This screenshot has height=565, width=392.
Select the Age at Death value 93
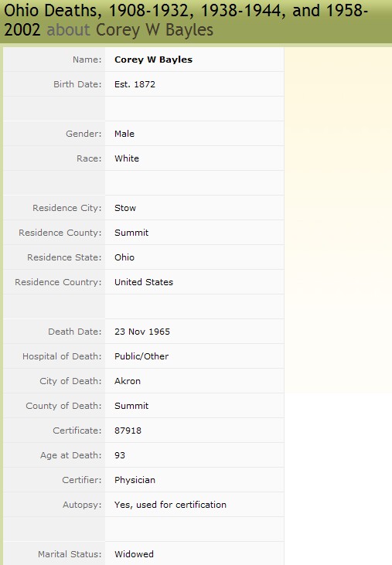(x=120, y=455)
